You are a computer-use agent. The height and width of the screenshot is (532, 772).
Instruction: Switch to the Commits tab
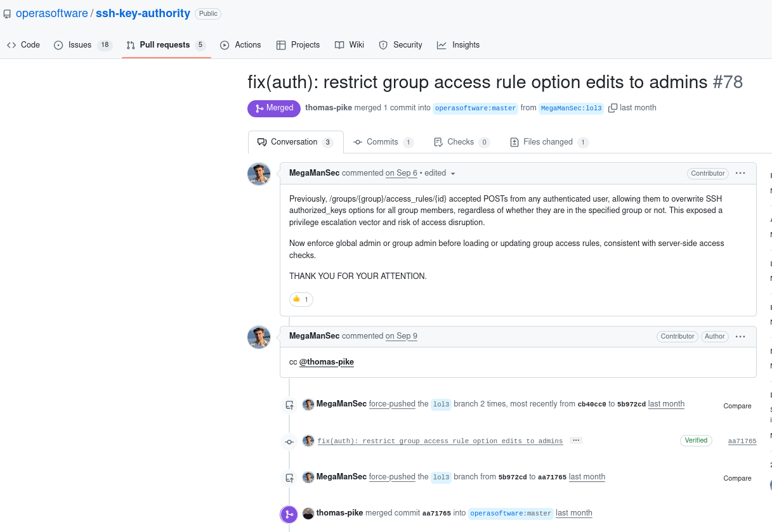click(383, 141)
